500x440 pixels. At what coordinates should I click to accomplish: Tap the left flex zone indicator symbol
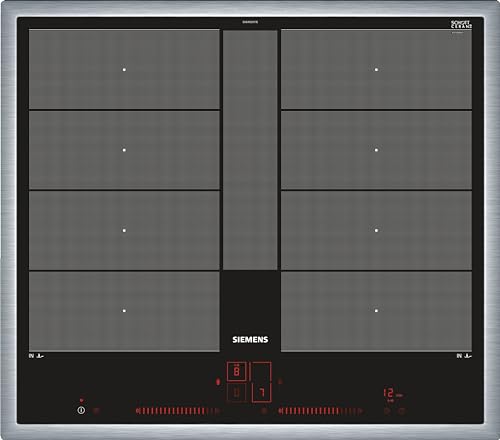tap(218, 382)
